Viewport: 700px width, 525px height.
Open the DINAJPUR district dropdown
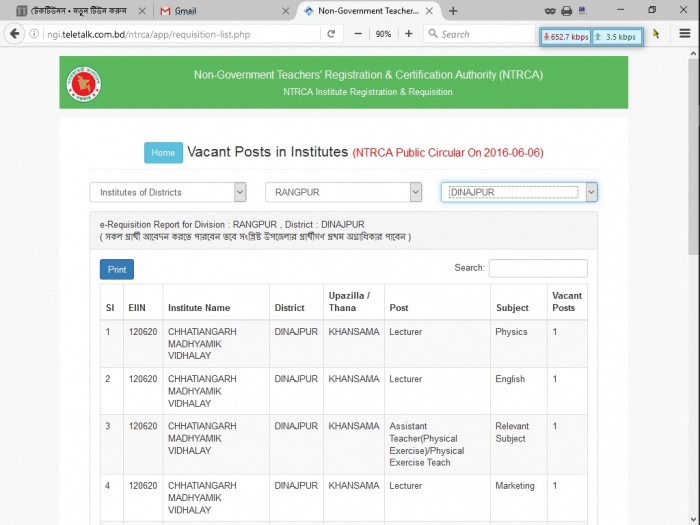pos(519,192)
